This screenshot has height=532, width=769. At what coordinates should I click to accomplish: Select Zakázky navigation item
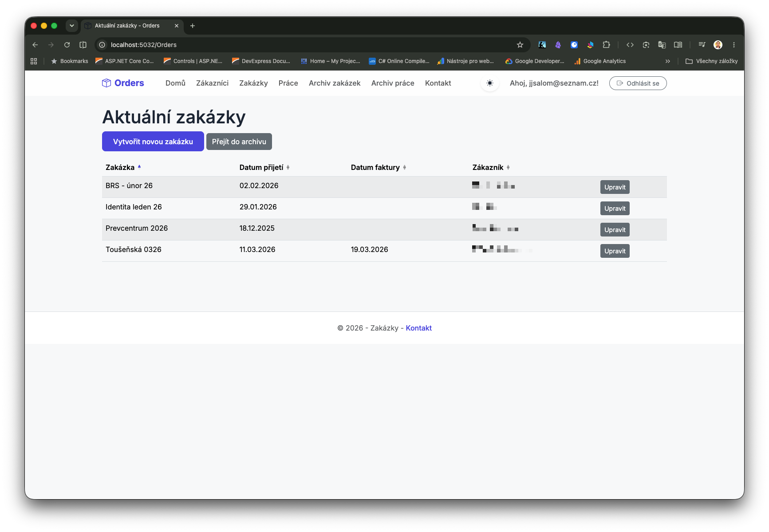(253, 83)
